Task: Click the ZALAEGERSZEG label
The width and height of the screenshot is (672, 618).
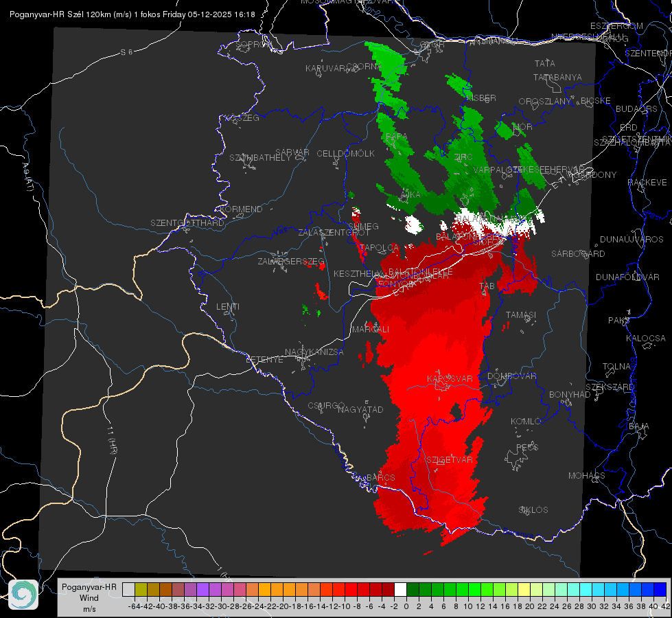Action: coord(291,261)
